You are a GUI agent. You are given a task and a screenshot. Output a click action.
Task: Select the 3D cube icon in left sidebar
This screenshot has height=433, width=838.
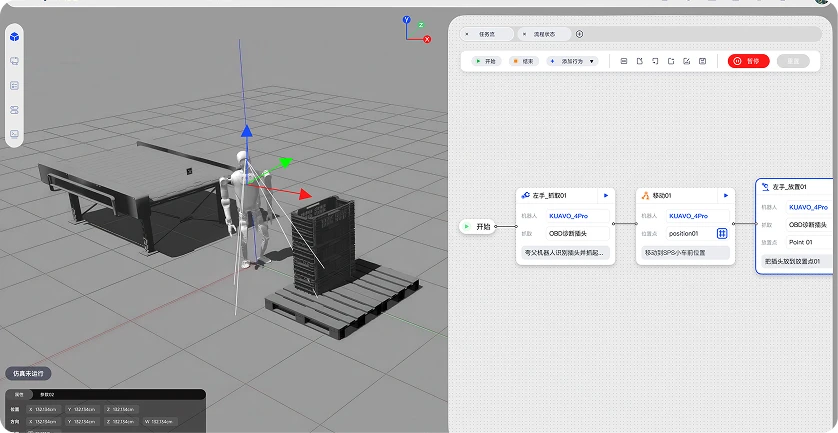coord(14,37)
